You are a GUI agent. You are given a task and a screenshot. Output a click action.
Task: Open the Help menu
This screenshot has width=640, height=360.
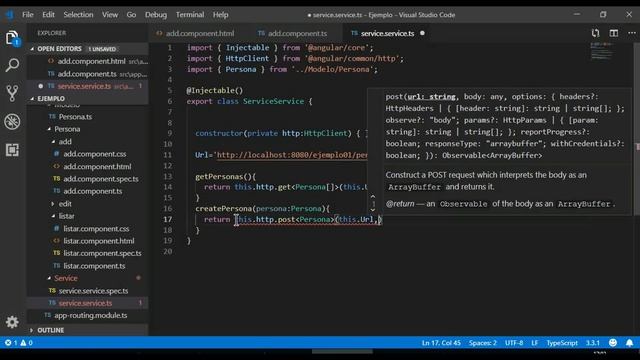coord(220,15)
